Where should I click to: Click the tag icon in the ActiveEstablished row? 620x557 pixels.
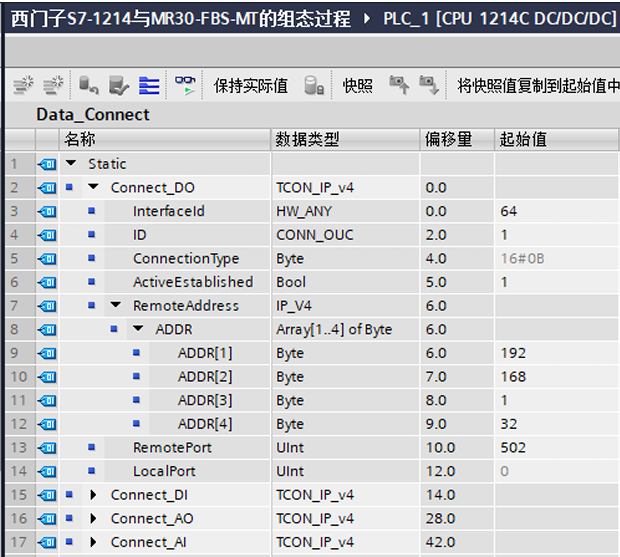click(47, 282)
